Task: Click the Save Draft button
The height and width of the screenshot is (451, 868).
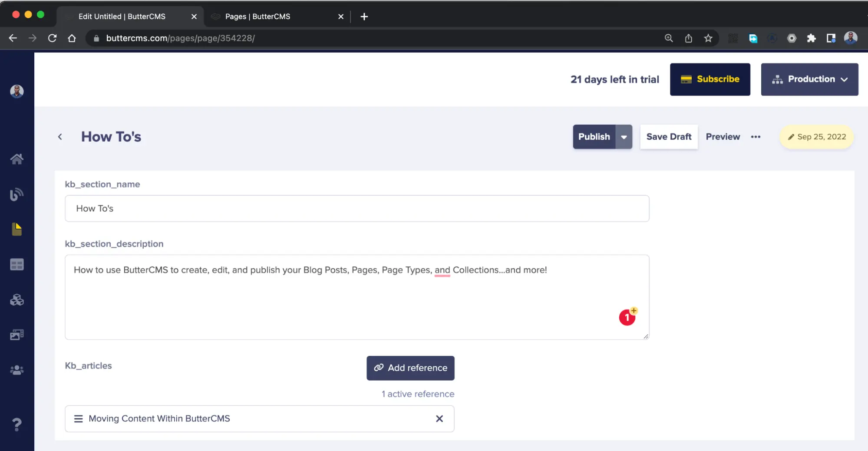Action: (x=669, y=137)
